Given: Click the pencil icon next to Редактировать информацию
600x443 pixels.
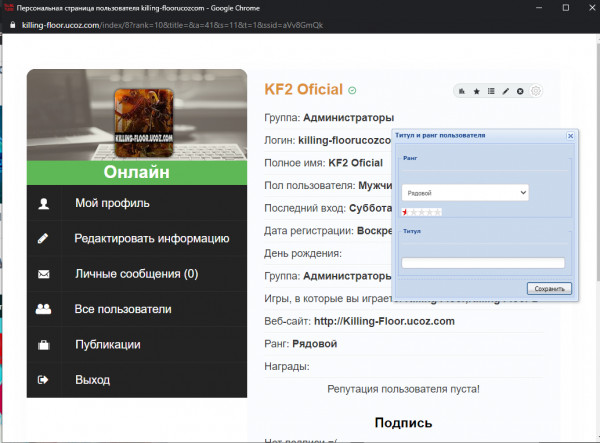Looking at the screenshot, I should [43, 239].
